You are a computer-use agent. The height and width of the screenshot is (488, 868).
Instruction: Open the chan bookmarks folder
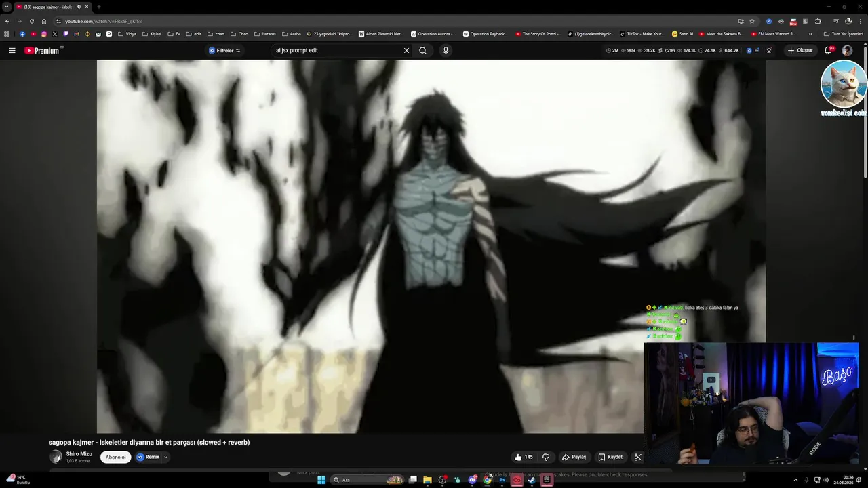[x=216, y=33]
